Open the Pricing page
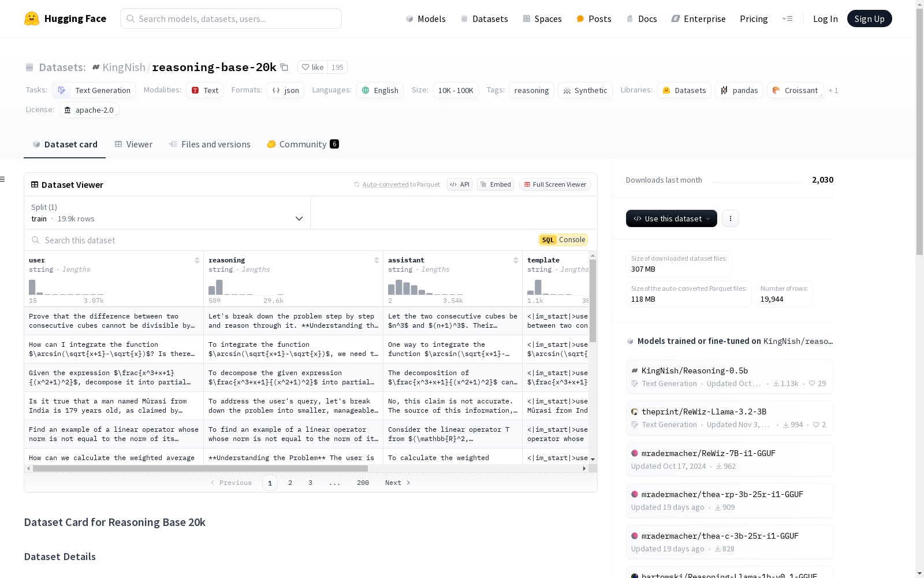This screenshot has width=924, height=578. point(754,18)
